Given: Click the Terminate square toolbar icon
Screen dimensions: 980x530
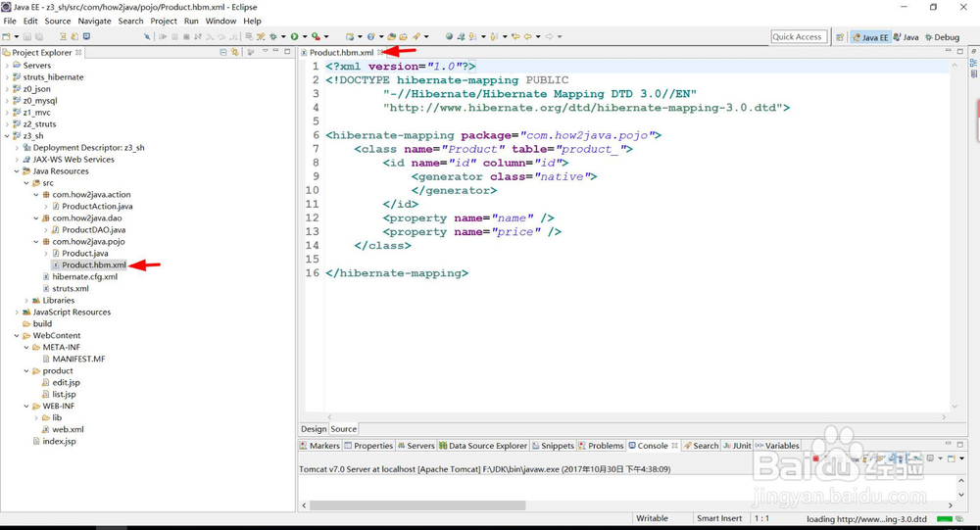Looking at the screenshot, I should (x=186, y=36).
